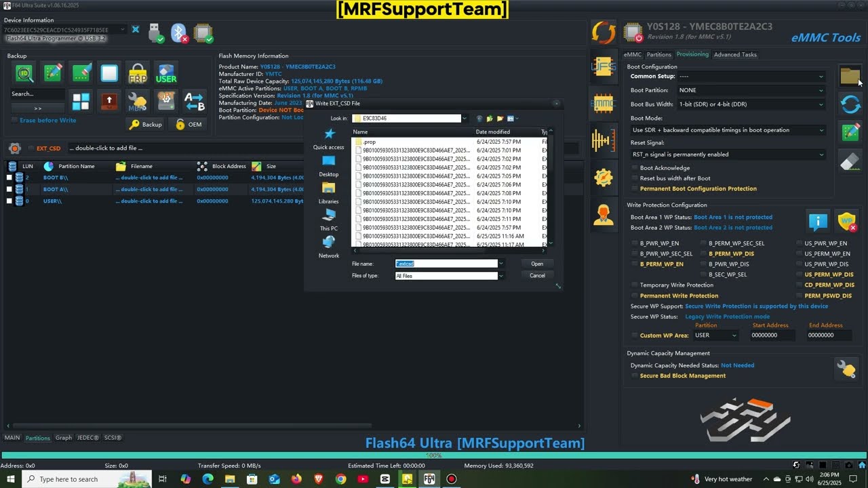
Task: Click the four-squares grid icon
Action: (81, 102)
